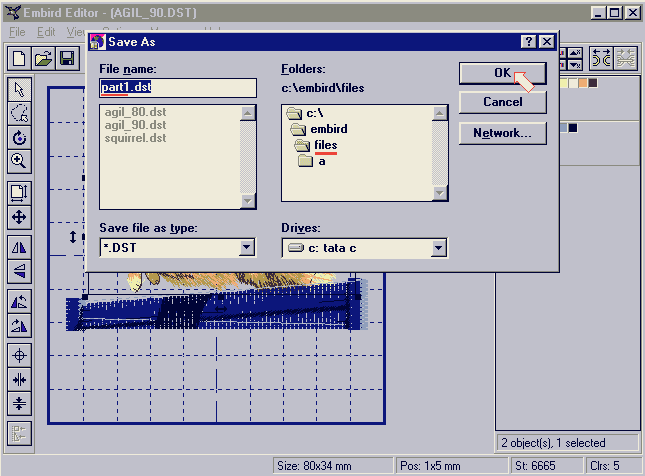This screenshot has height=476, width=645.
Task: Click the File name text field
Action: tap(177, 86)
